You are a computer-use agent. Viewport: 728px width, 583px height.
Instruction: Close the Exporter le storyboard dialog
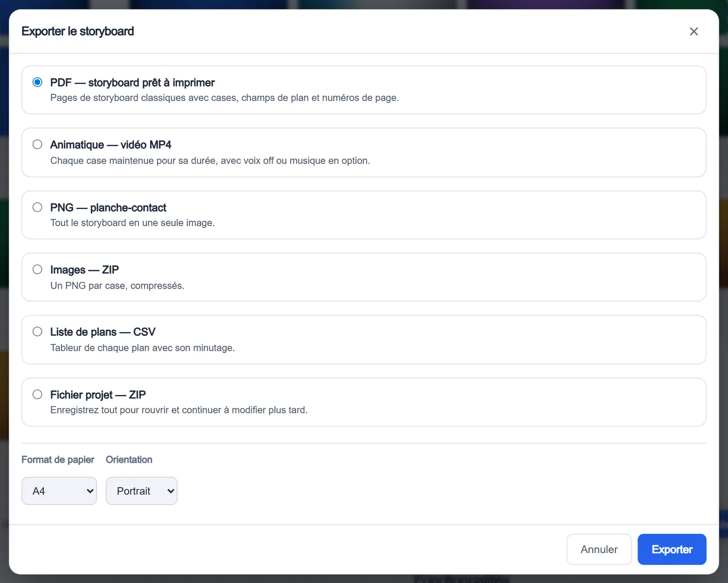pyautogui.click(x=694, y=31)
